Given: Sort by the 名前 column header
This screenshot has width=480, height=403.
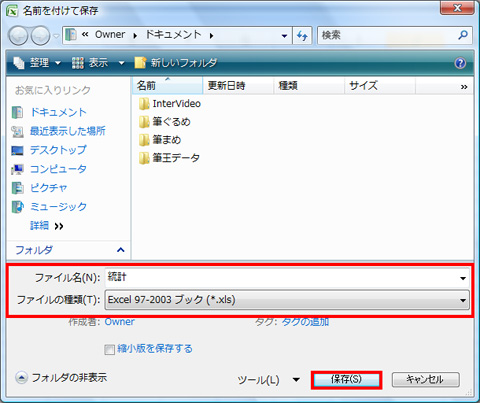Looking at the screenshot, I should click(168, 86).
